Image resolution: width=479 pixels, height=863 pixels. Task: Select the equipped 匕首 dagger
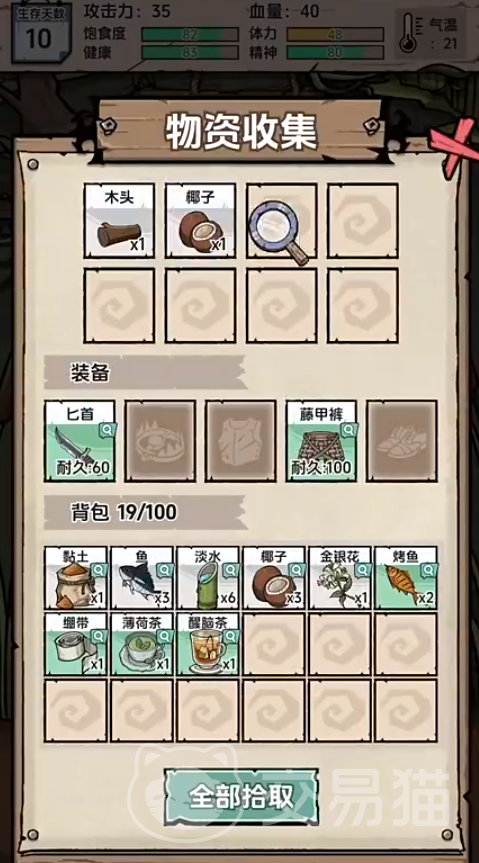[x=80, y=441]
